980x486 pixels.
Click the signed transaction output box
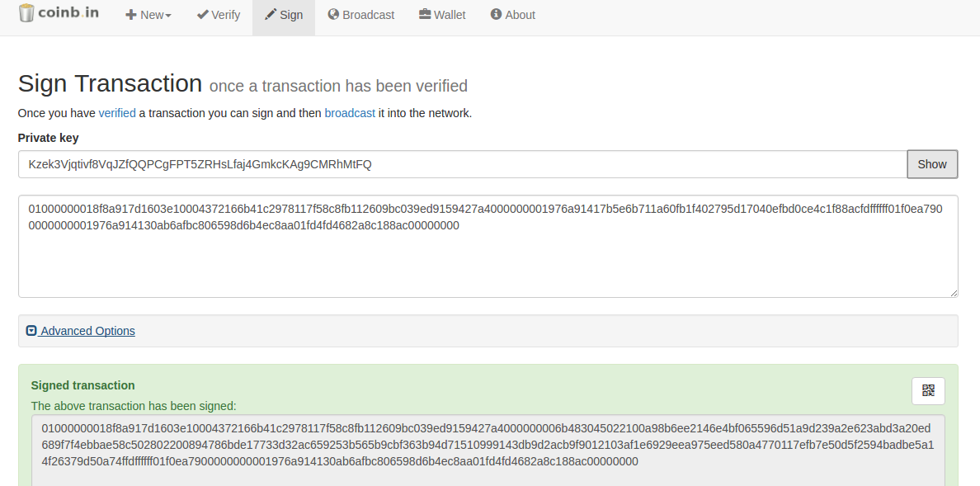[x=488, y=446]
